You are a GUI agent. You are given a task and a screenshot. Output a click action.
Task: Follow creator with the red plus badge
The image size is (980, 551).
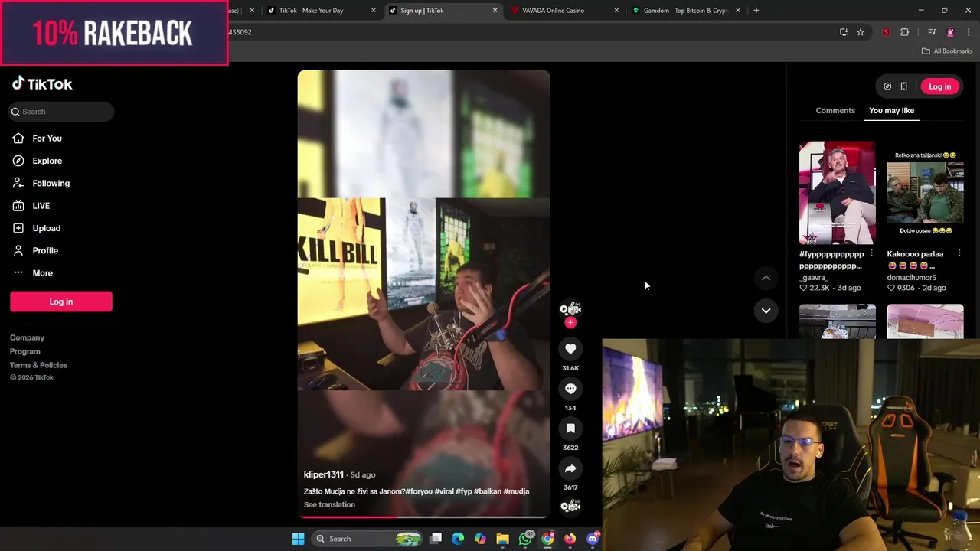(x=570, y=323)
